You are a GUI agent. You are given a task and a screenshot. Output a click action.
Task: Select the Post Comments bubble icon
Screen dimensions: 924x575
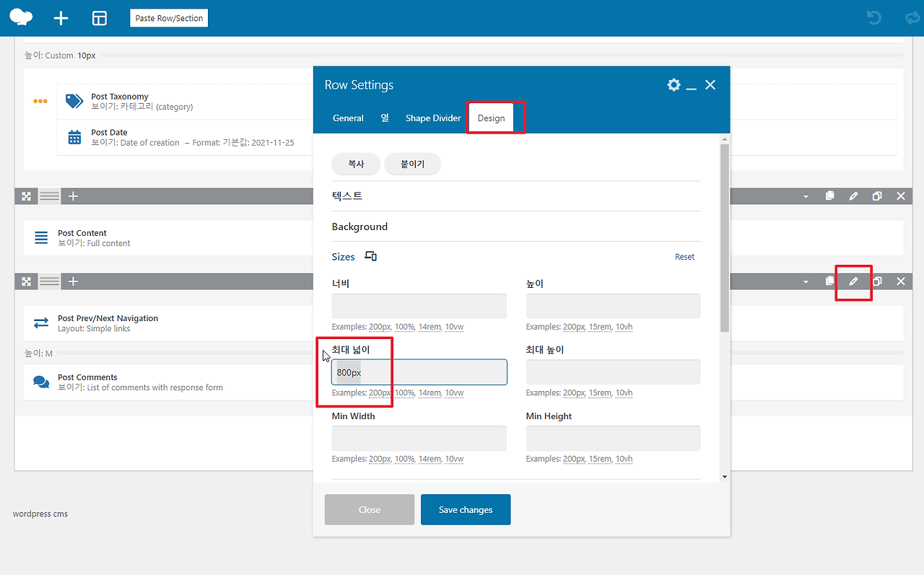[41, 382]
